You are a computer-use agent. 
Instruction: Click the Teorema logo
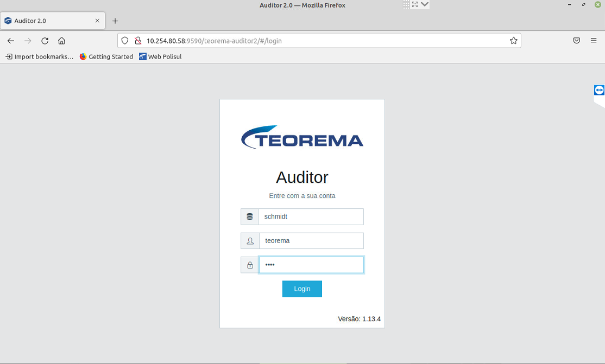(x=302, y=137)
